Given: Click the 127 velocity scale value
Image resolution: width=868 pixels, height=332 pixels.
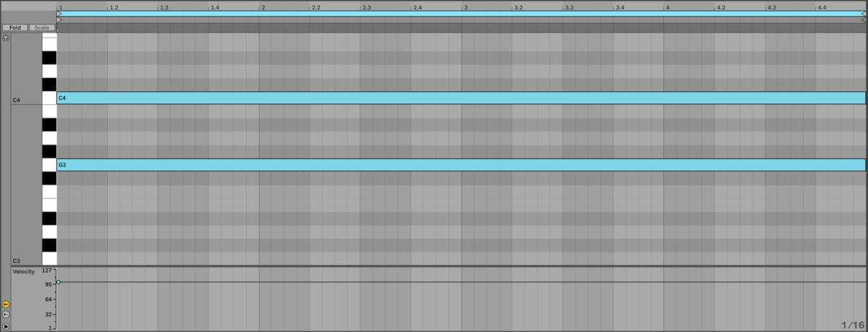Looking at the screenshot, I should (46, 271).
